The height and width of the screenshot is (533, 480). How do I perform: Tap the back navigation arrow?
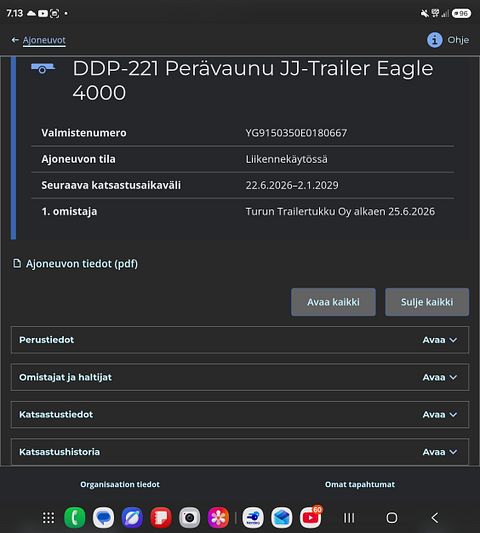tap(435, 518)
